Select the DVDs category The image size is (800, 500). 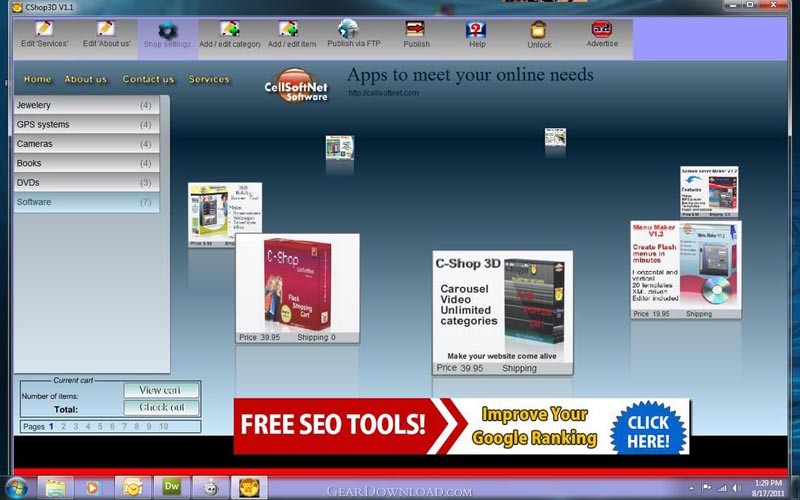point(86,183)
